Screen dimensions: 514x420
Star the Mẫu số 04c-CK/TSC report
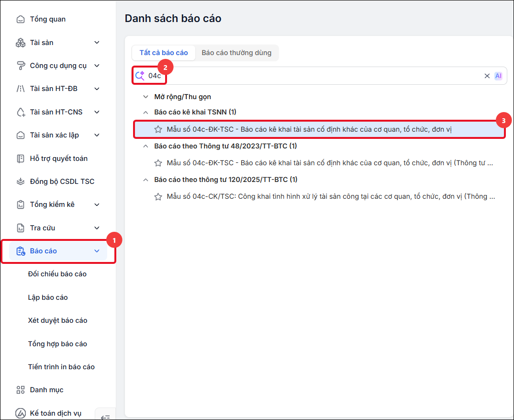click(158, 196)
